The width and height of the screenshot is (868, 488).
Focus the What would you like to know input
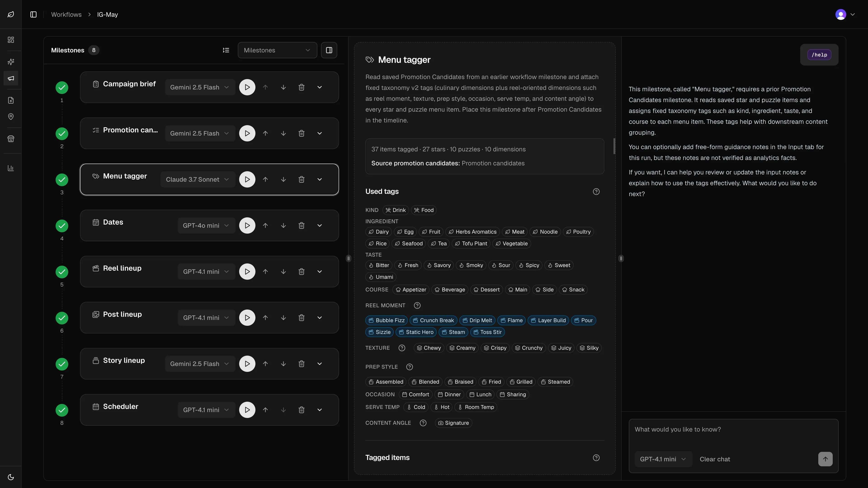click(733, 429)
